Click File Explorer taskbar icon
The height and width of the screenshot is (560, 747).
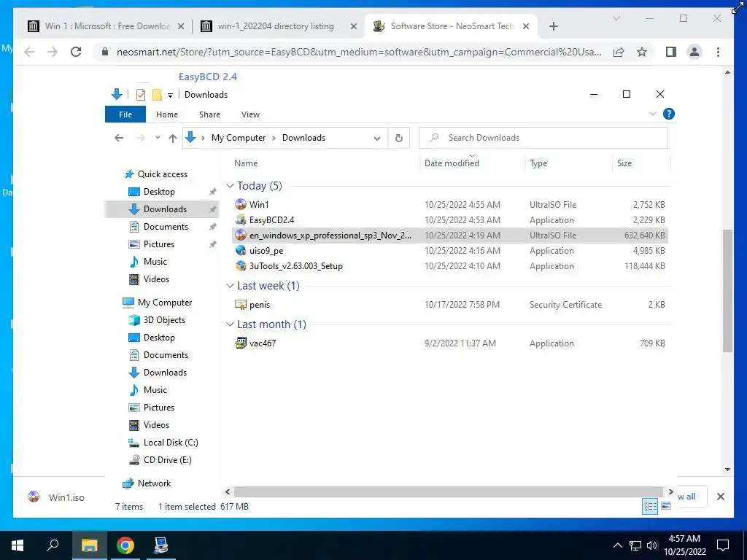[89, 545]
